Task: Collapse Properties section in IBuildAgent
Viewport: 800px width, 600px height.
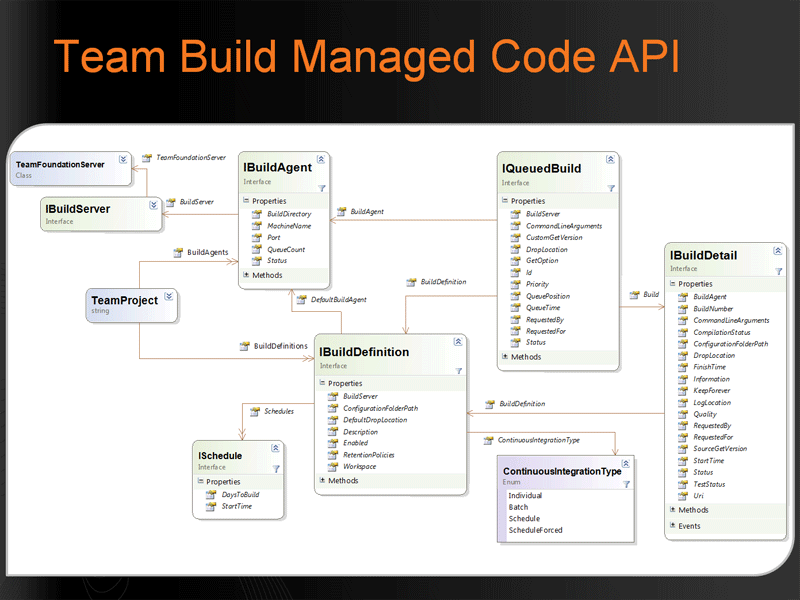Action: [246, 201]
